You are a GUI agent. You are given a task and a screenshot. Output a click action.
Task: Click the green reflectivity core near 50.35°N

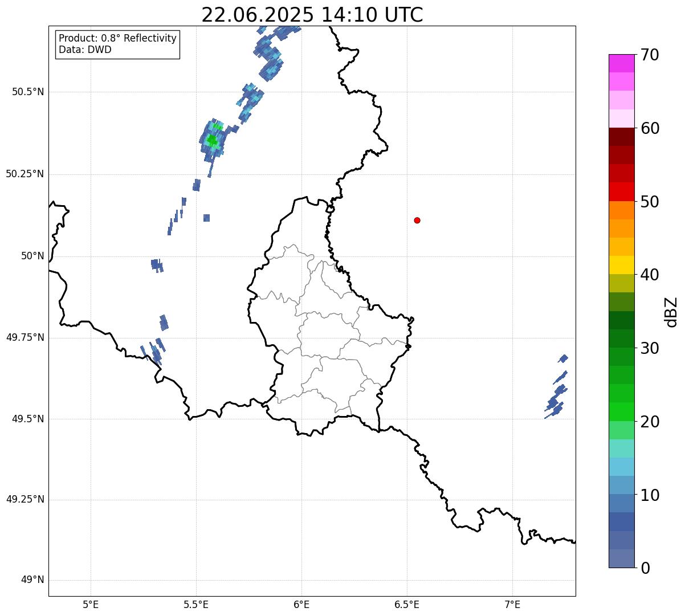213,140
